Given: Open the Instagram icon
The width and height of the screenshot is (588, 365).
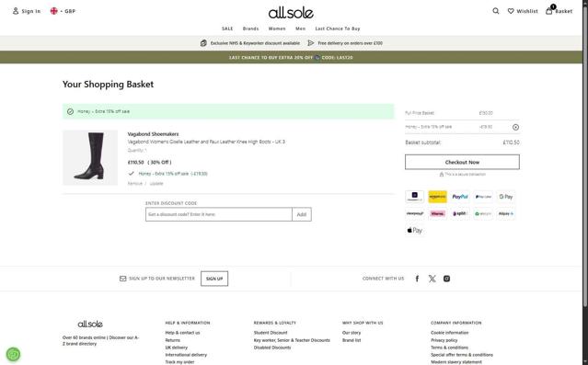Looking at the screenshot, I should tap(446, 279).
